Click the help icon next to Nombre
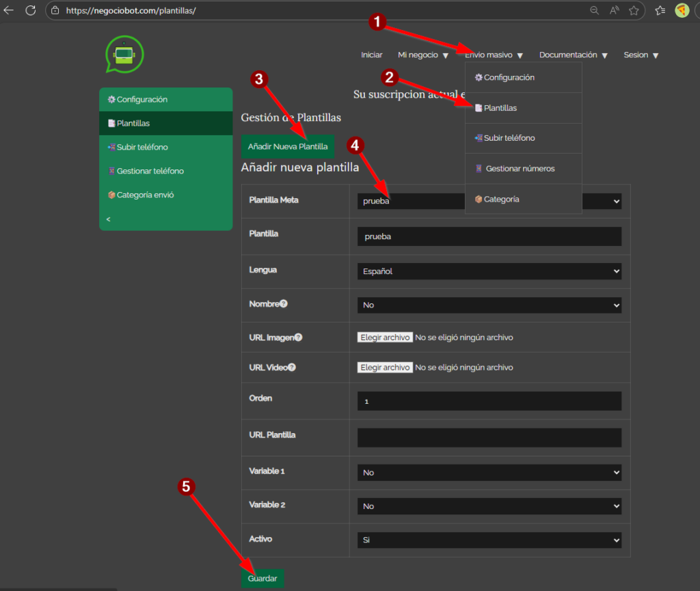The width and height of the screenshot is (700, 591). pos(284,304)
